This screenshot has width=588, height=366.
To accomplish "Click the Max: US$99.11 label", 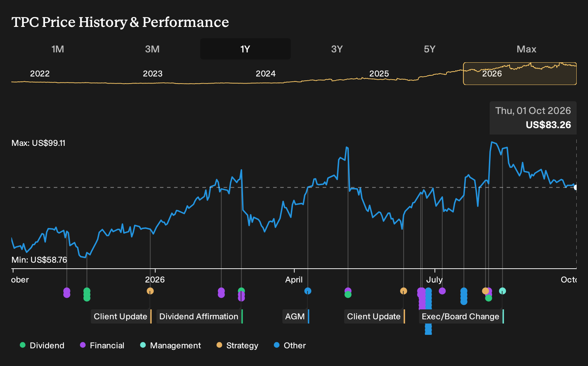I will tap(38, 143).
